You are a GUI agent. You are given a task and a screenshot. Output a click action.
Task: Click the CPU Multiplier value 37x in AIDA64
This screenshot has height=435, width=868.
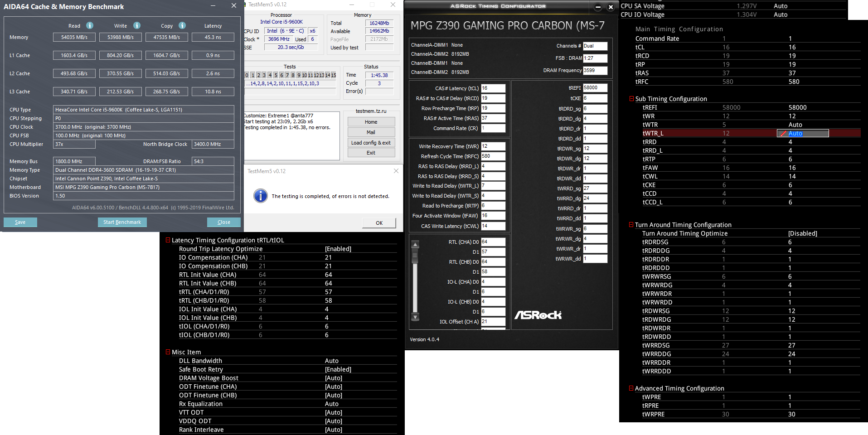[x=74, y=144]
